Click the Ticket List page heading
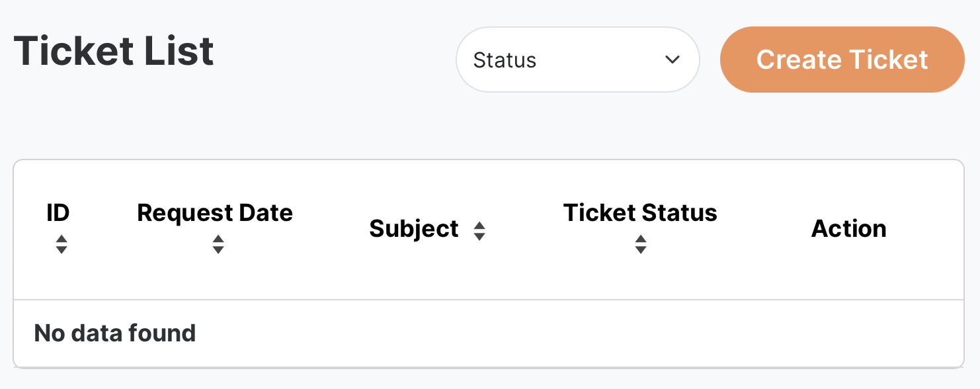980x389 pixels. coord(114,51)
